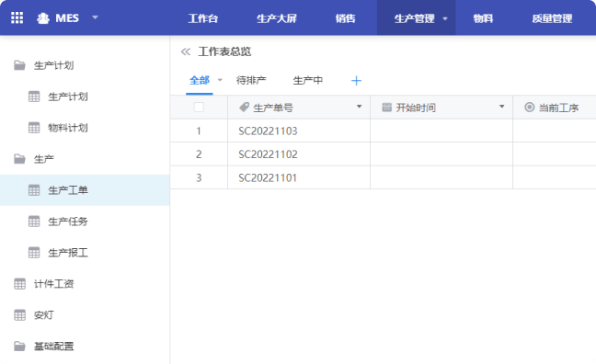Open the app grid launcher icon
Viewport: 596px width, 364px height.
point(17,17)
